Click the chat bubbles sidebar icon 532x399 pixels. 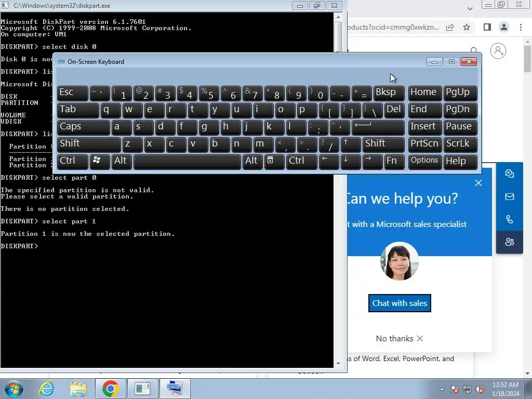coord(509,174)
